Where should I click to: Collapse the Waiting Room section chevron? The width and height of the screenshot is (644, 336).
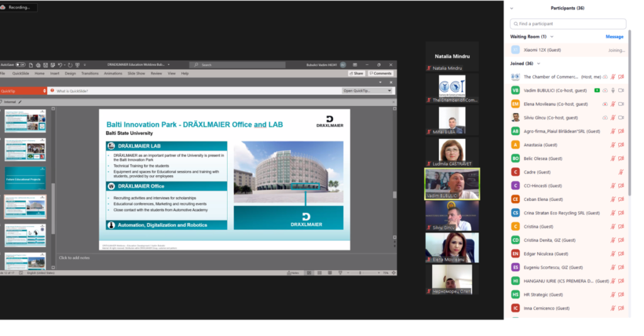tap(552, 36)
